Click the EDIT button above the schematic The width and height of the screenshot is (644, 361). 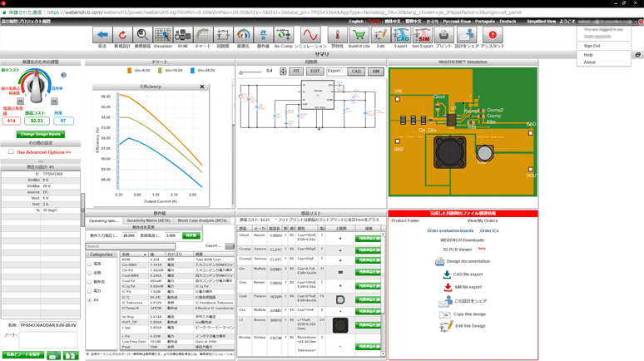(x=315, y=72)
